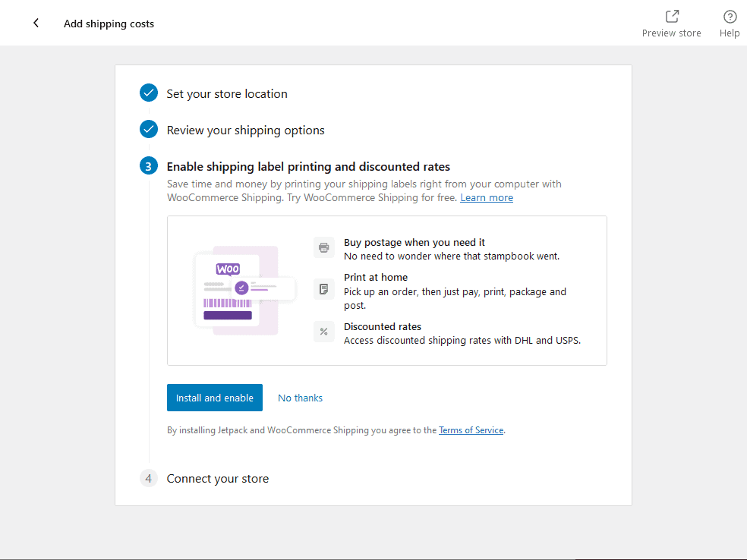Click the Enable shipping label printing heading
The width and height of the screenshot is (747, 560).
pos(308,167)
